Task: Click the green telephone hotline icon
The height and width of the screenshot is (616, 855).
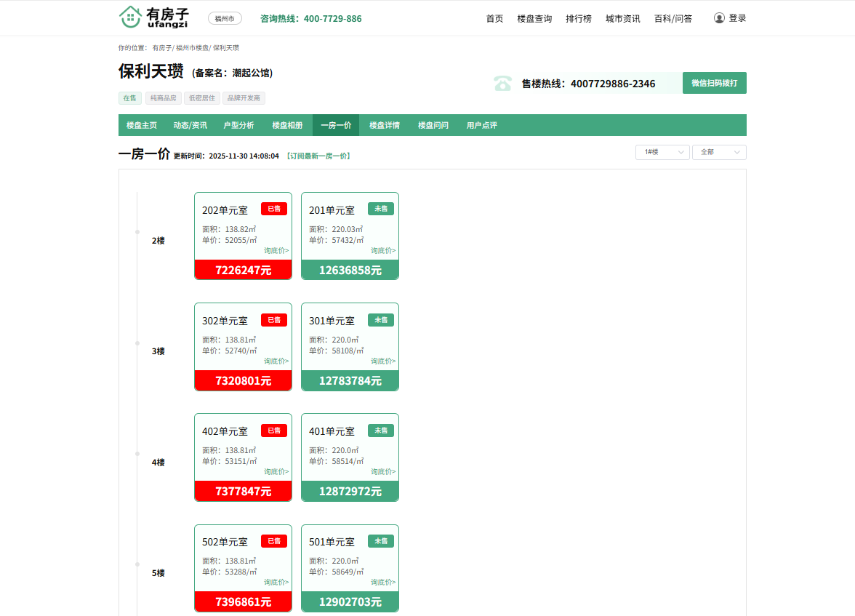Action: (502, 83)
